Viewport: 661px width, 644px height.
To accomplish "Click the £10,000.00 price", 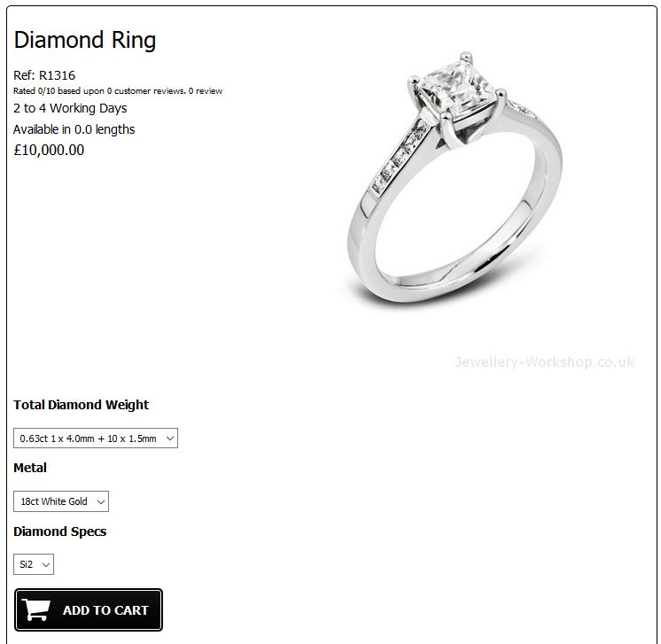I will pos(49,150).
